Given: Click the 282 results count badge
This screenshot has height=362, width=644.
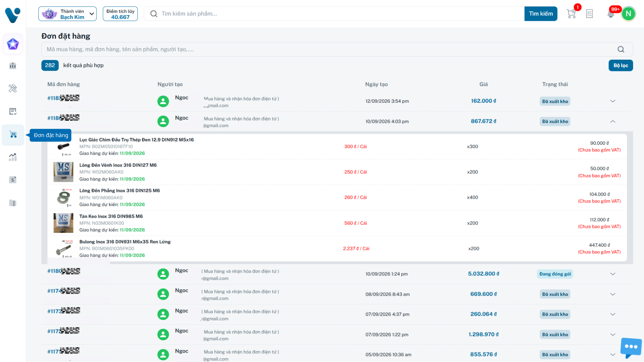Looking at the screenshot, I should [x=50, y=66].
